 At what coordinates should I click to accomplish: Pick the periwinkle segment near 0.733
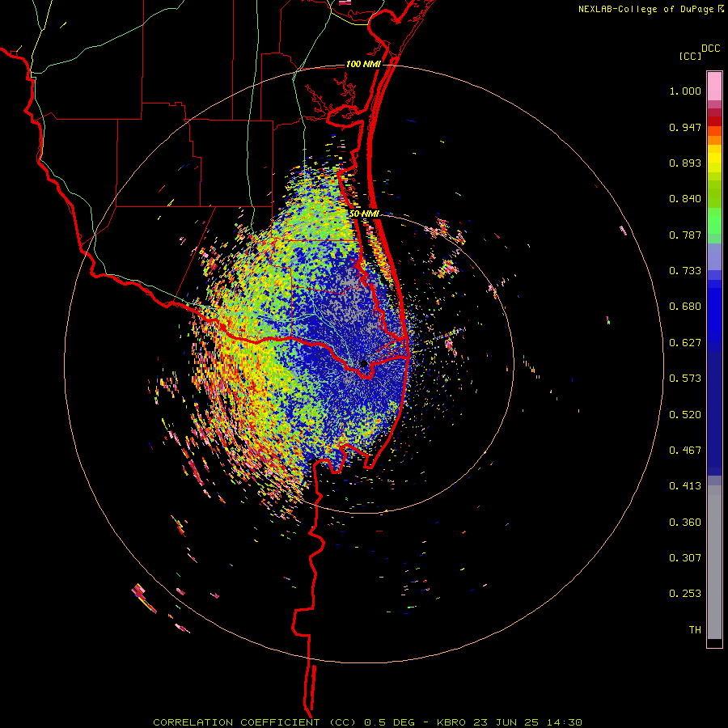pos(714,257)
